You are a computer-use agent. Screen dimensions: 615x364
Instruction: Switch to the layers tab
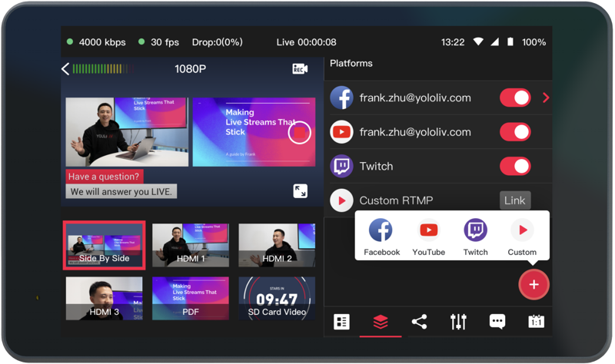pyautogui.click(x=381, y=322)
